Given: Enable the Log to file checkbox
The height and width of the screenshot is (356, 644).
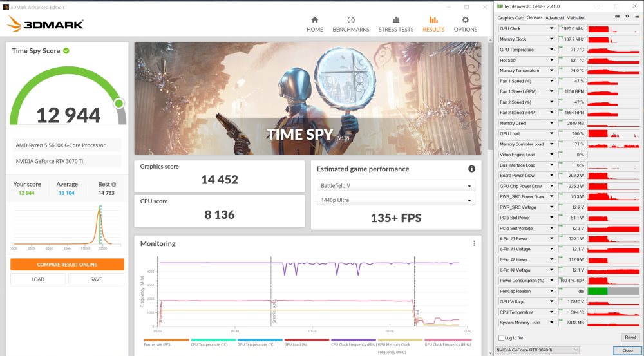Looking at the screenshot, I should coord(501,337).
